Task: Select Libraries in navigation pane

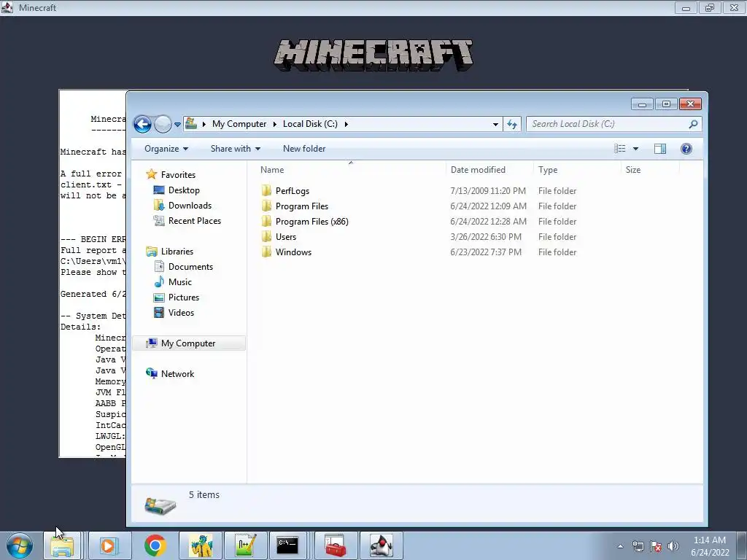Action: click(x=177, y=252)
